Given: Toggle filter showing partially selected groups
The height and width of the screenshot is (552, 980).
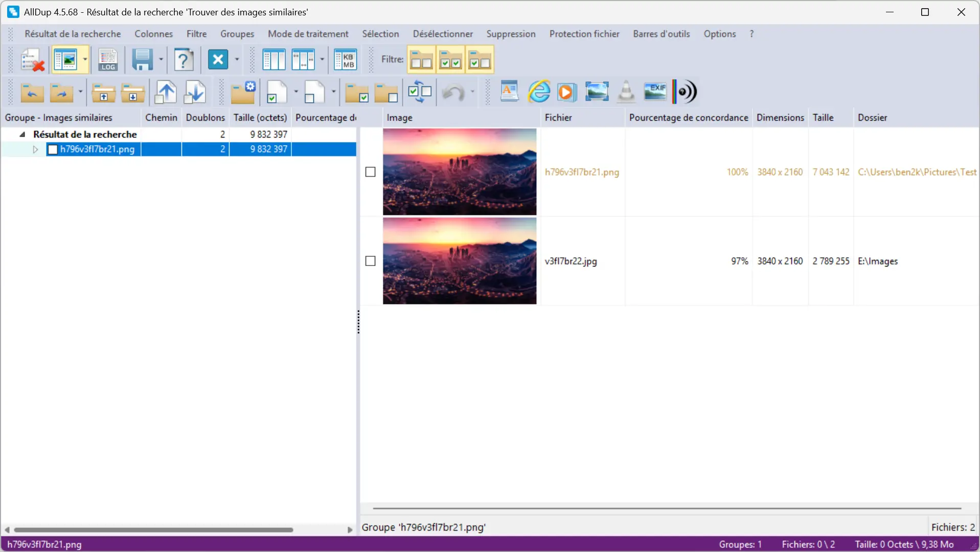Looking at the screenshot, I should 480,60.
